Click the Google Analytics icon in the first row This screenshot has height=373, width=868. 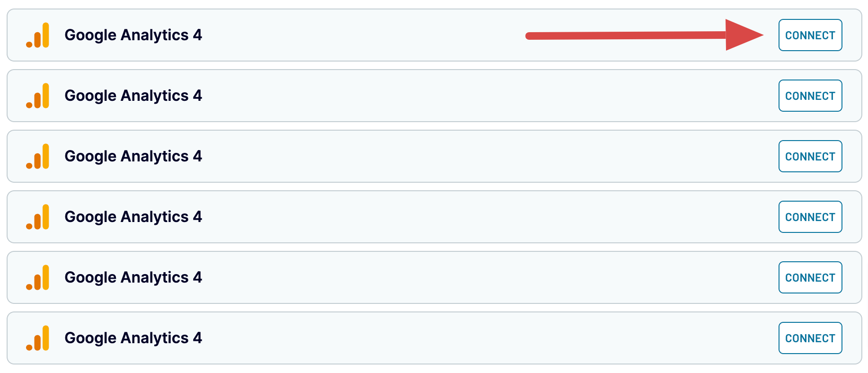point(38,35)
